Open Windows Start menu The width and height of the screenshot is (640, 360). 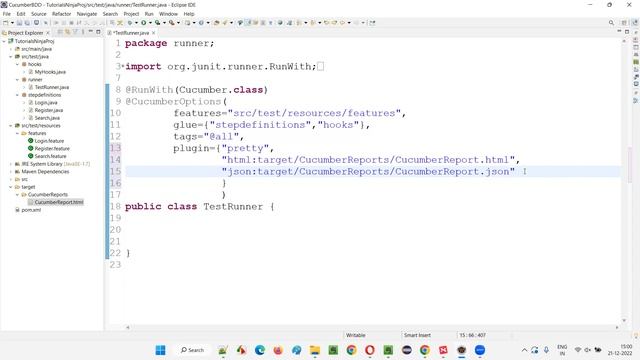click(160, 350)
